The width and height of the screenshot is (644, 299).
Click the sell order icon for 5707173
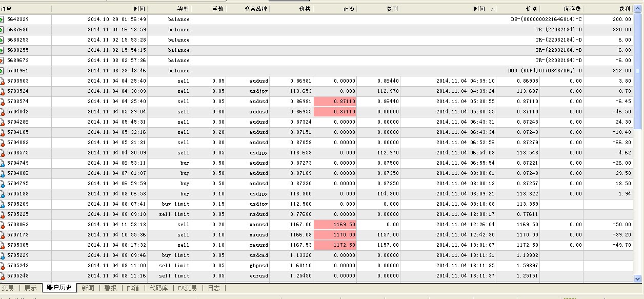[x=2, y=235]
